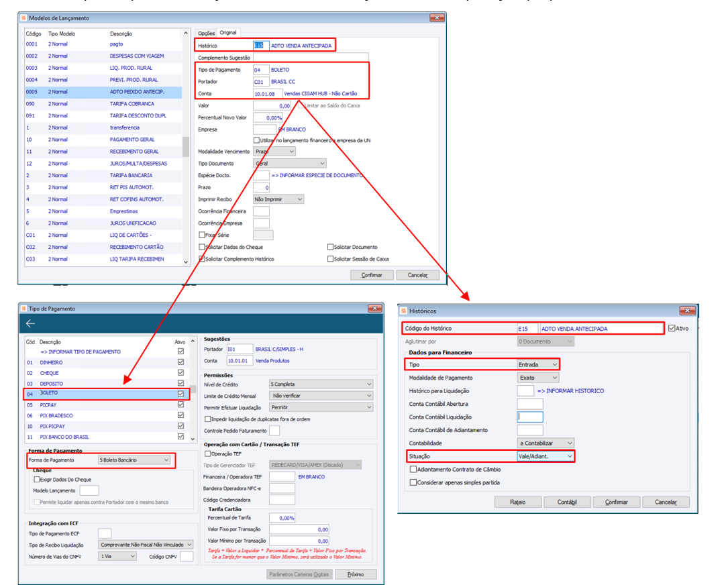
Task: Click the Histórico code field E15
Action: pos(260,46)
